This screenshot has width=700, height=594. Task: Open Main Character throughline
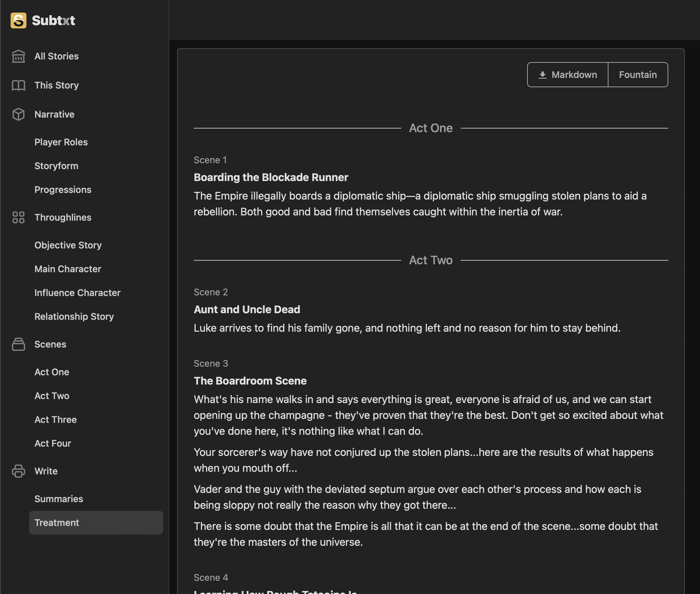tap(67, 269)
